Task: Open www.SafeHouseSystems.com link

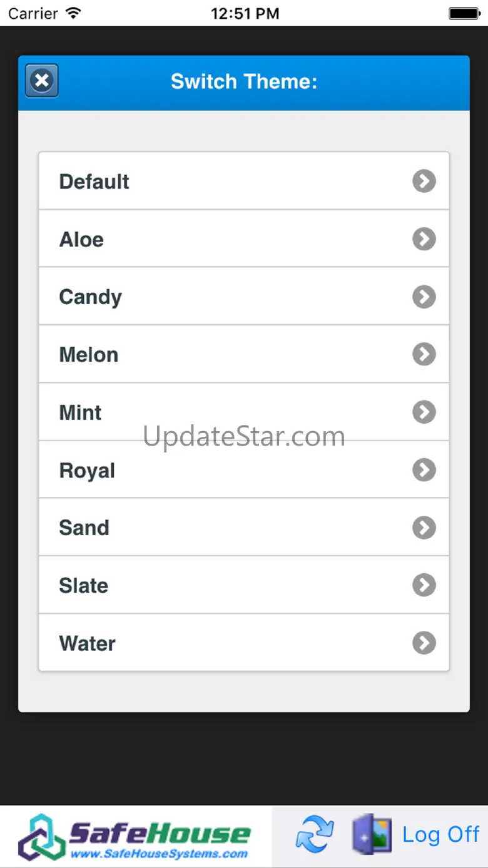Action: [158, 854]
